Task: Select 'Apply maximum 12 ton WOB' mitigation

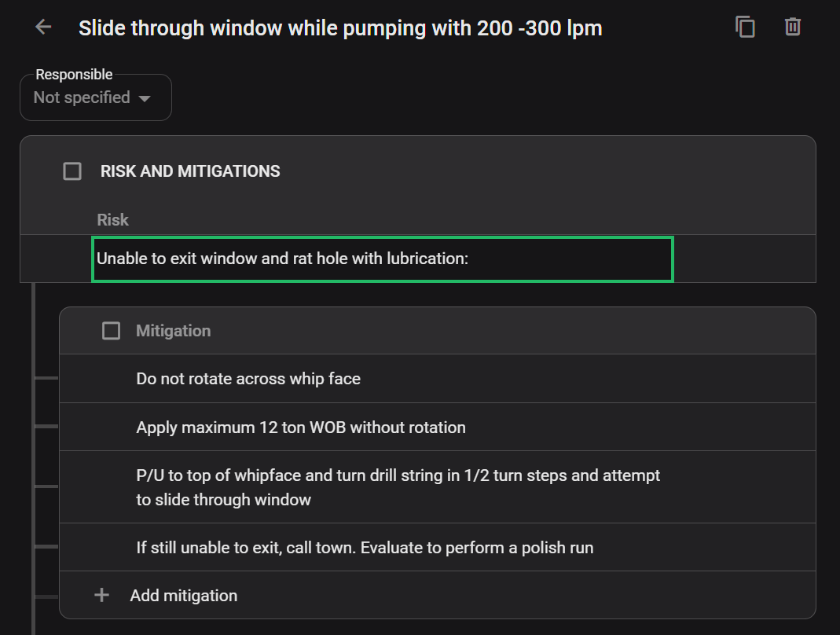Action: click(301, 428)
